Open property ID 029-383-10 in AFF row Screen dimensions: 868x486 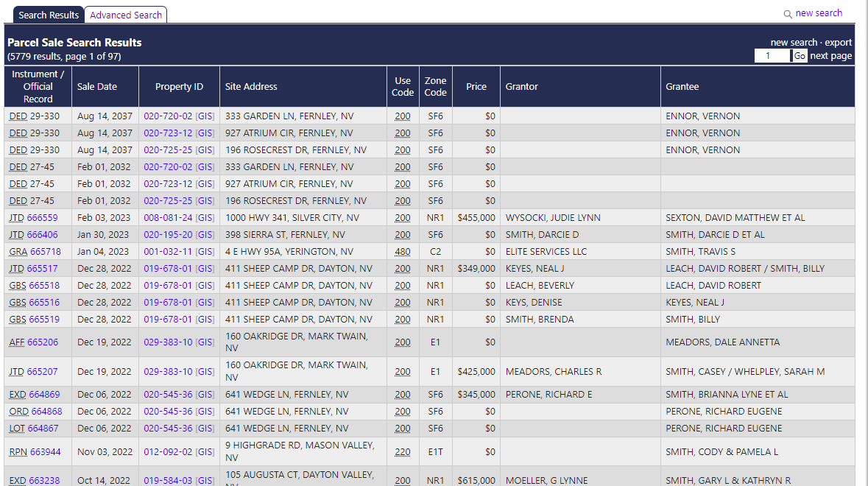(168, 342)
